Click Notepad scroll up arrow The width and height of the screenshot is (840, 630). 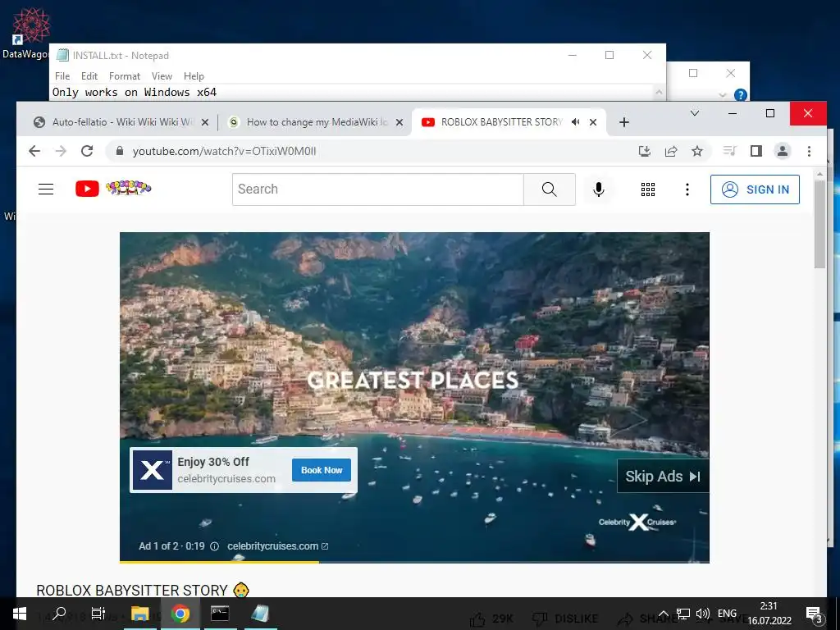(660, 92)
